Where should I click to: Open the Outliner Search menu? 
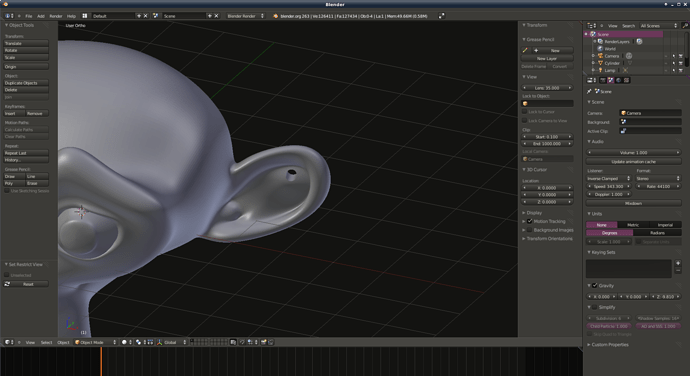(x=628, y=26)
